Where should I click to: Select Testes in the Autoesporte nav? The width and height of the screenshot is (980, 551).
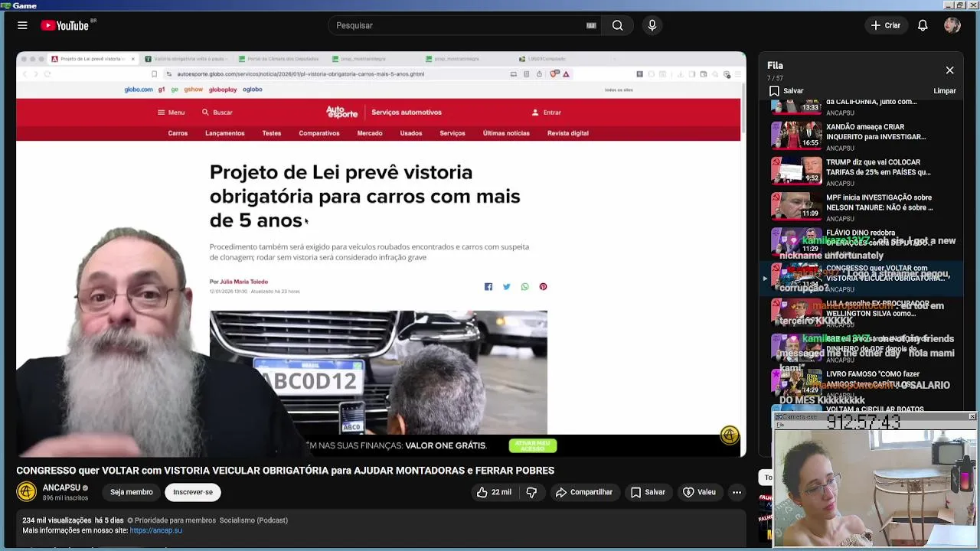coord(272,133)
